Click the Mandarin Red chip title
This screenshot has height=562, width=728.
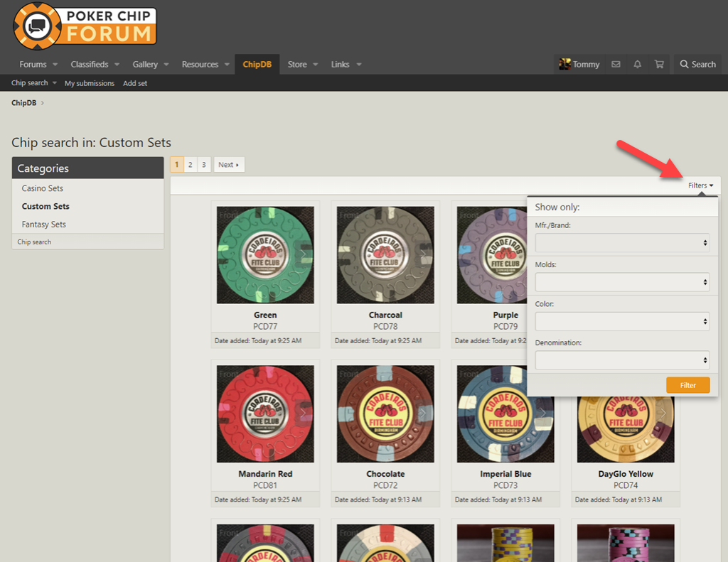pos(265,474)
